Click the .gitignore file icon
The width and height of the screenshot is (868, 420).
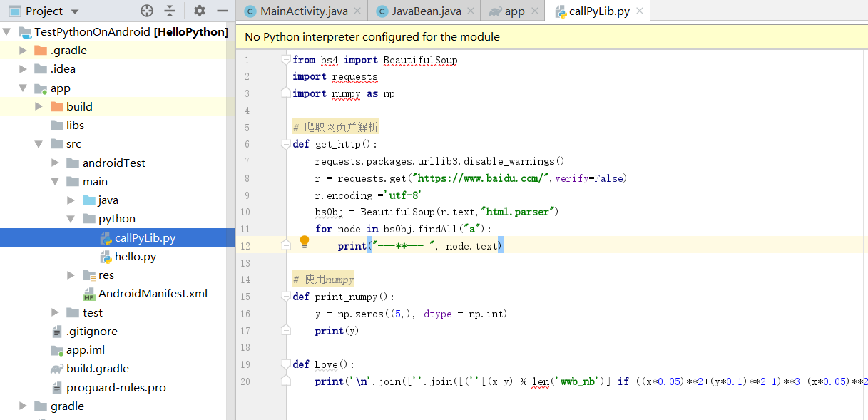point(56,331)
